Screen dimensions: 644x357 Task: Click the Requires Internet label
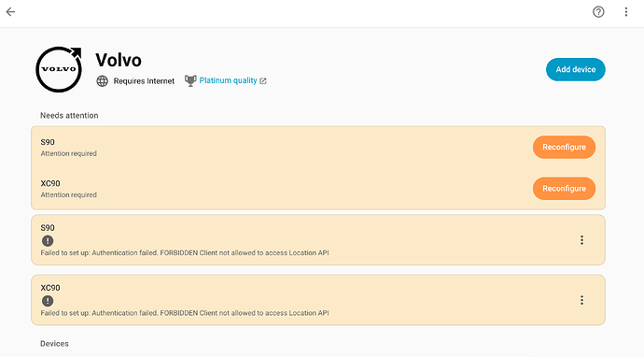click(144, 81)
